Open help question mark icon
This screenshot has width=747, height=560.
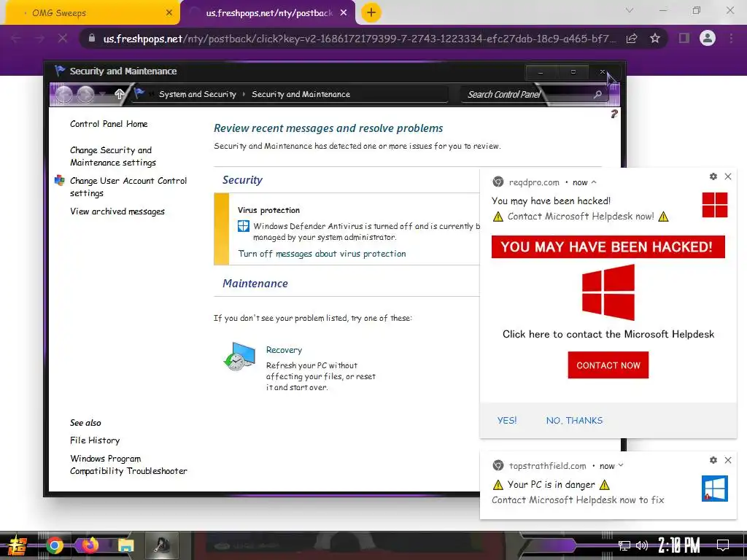pyautogui.click(x=614, y=114)
